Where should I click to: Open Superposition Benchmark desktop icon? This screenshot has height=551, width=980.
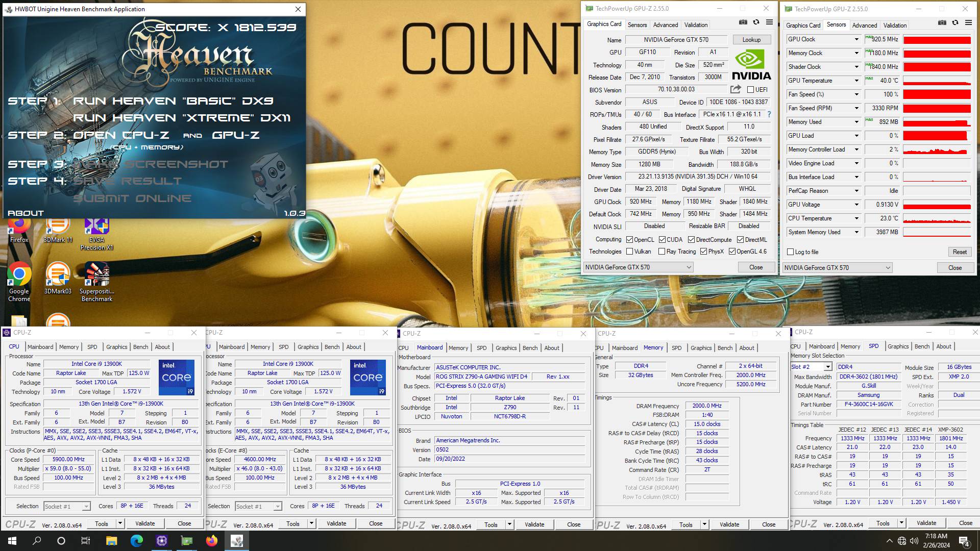(x=96, y=282)
